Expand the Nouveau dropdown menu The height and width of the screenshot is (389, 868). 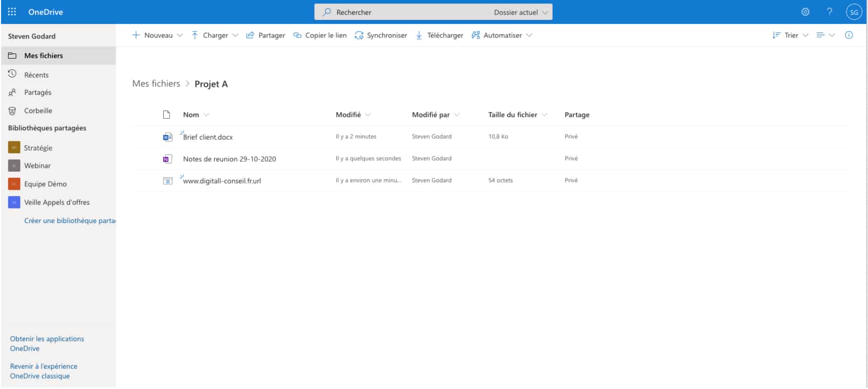click(158, 35)
